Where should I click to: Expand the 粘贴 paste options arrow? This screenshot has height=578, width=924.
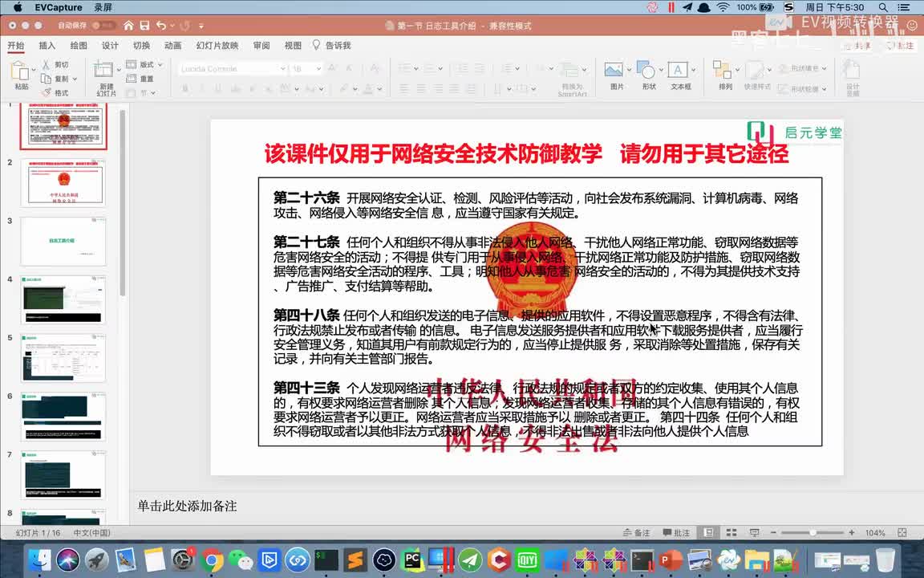[x=34, y=69]
